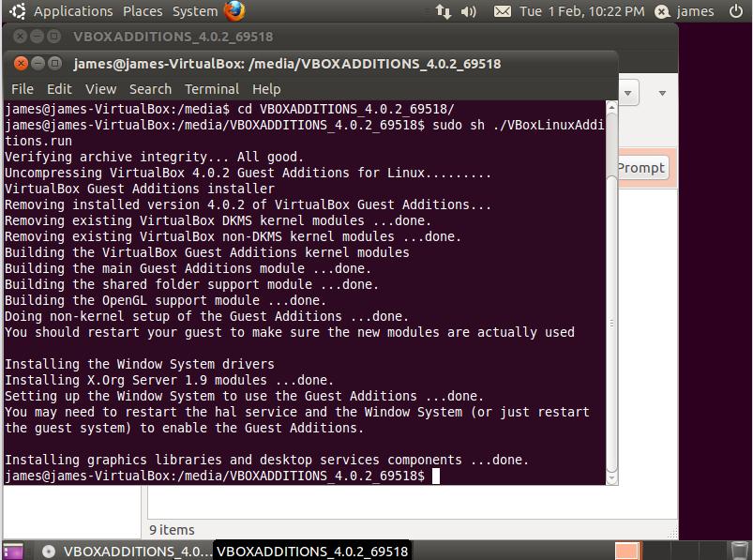Click the show desktop icon
Screen dimensions: 753x560
13,551
